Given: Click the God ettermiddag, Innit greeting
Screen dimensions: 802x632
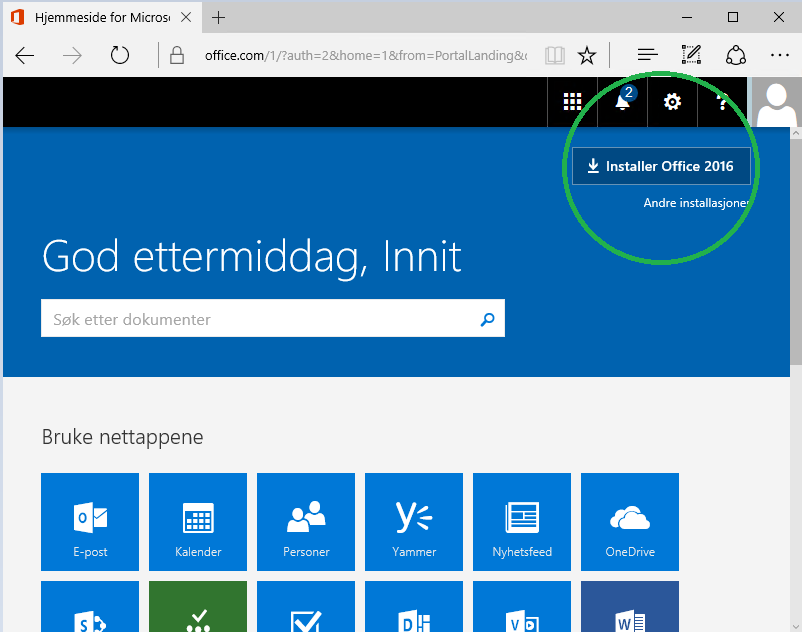Looking at the screenshot, I should pos(252,258).
